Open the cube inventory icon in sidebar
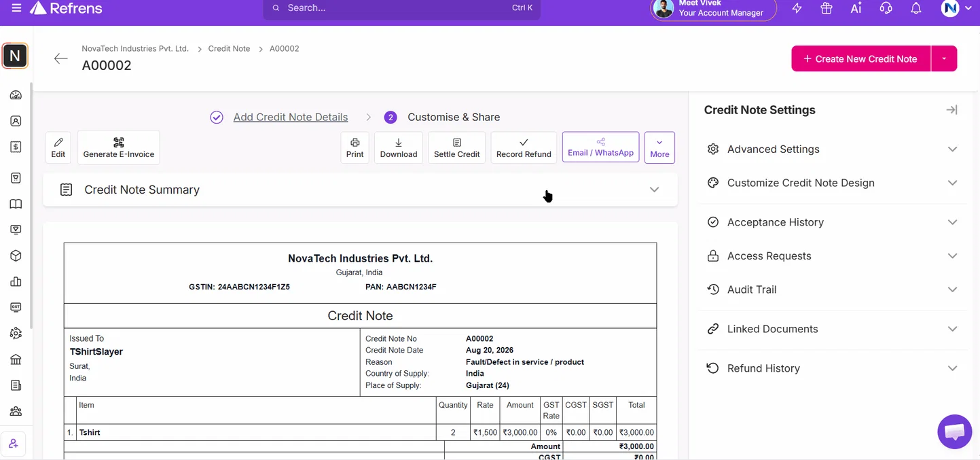 pos(16,255)
